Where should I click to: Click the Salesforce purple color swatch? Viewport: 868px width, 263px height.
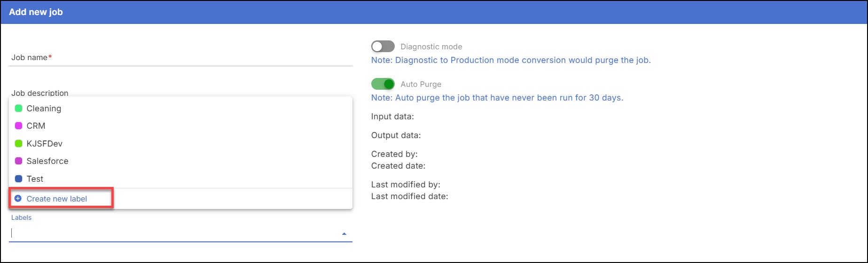19,161
